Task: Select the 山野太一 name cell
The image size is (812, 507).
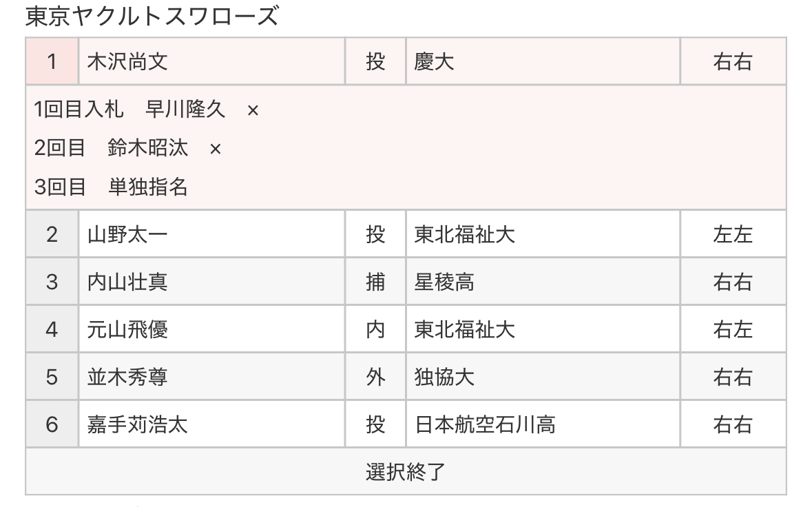Action: pyautogui.click(x=211, y=234)
